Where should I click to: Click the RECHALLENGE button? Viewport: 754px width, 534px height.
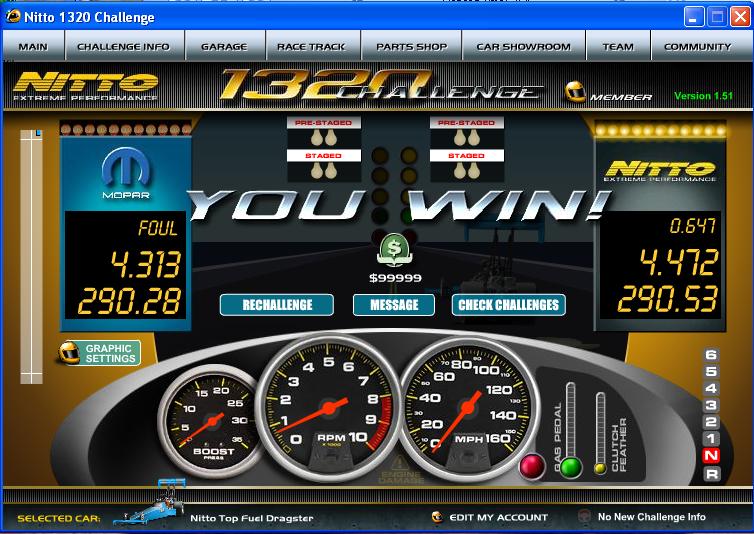277,305
